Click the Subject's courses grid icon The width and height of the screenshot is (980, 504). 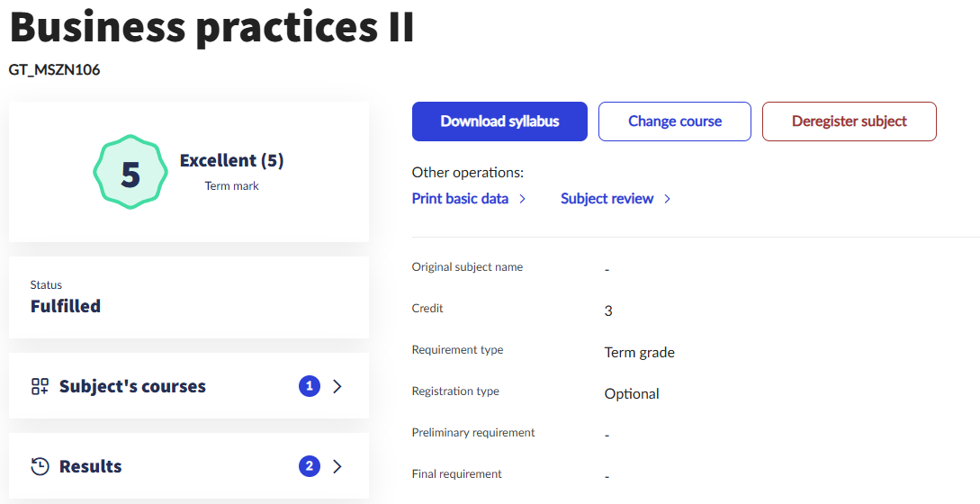tap(40, 387)
